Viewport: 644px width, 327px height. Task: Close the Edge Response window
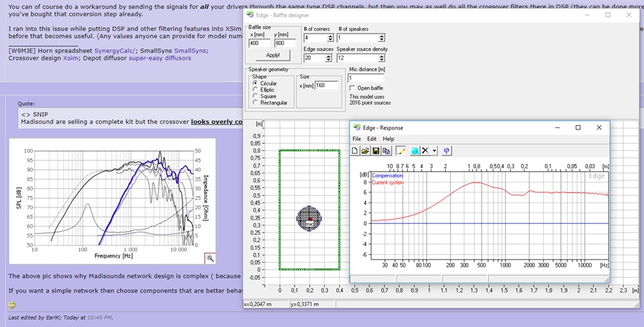tap(599, 128)
